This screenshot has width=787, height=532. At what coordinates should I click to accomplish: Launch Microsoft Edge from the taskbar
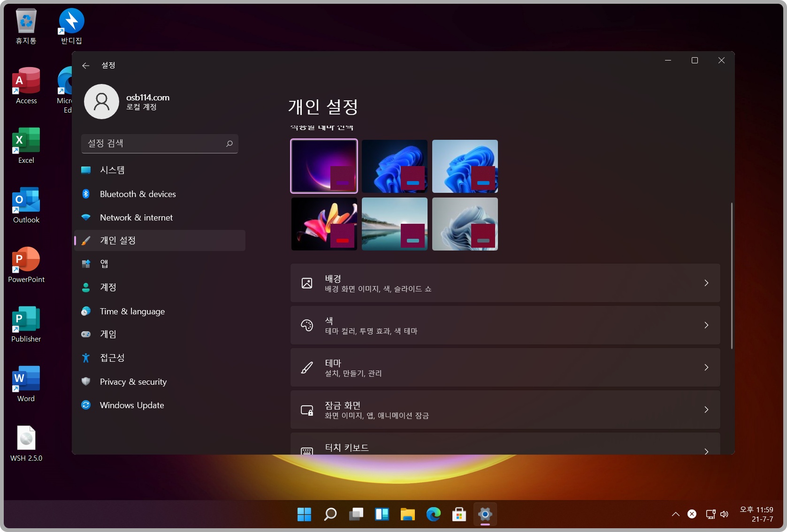tap(433, 514)
